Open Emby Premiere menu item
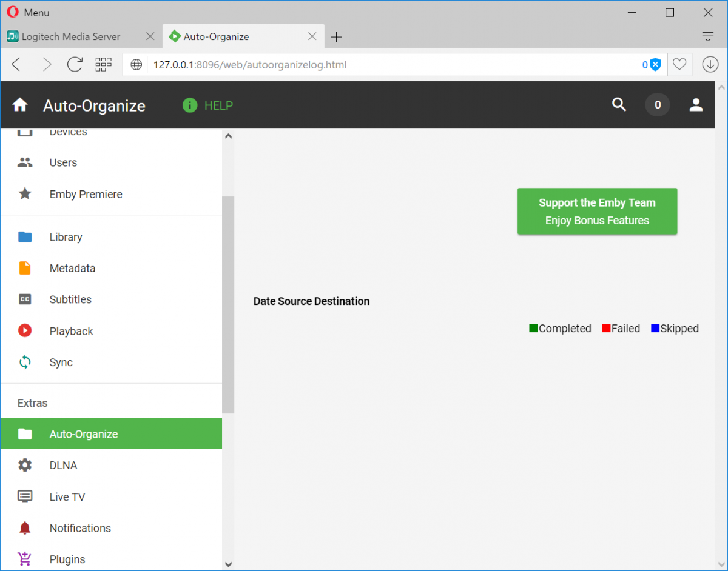The width and height of the screenshot is (728, 571). coord(111,194)
